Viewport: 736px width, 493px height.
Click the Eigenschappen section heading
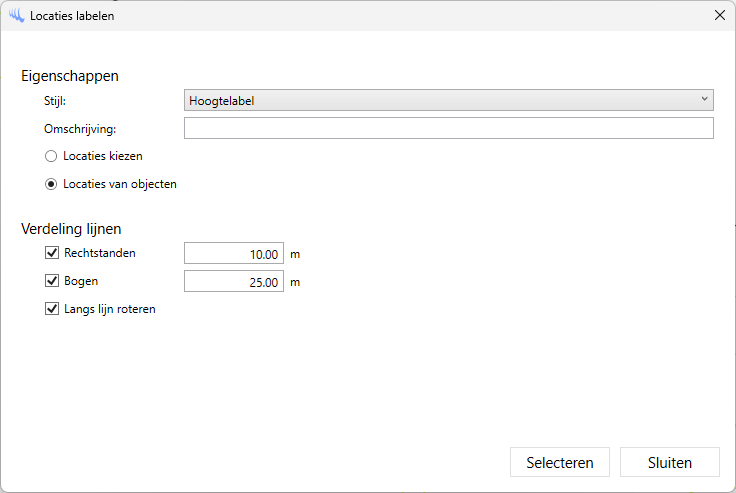pyautogui.click(x=70, y=75)
